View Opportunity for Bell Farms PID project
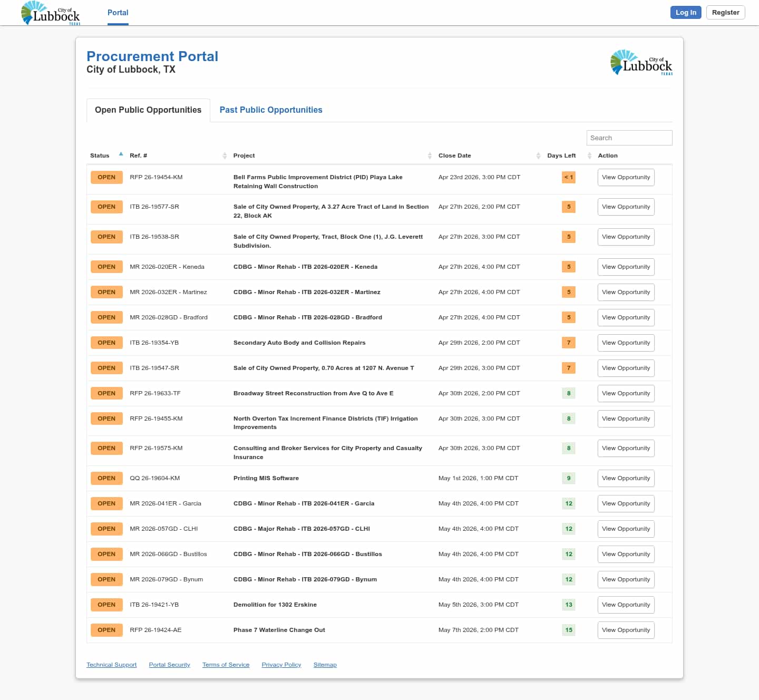Screen dimensions: 759x700 click(626, 178)
